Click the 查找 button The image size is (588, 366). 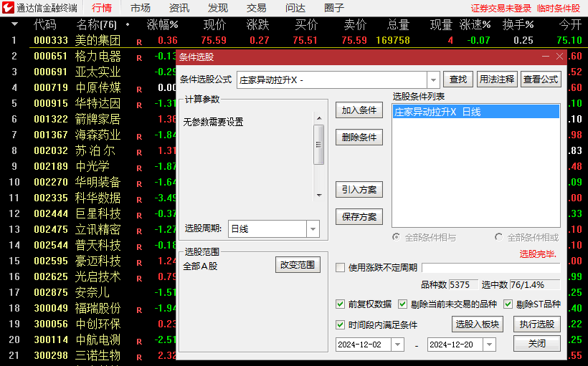(458, 80)
